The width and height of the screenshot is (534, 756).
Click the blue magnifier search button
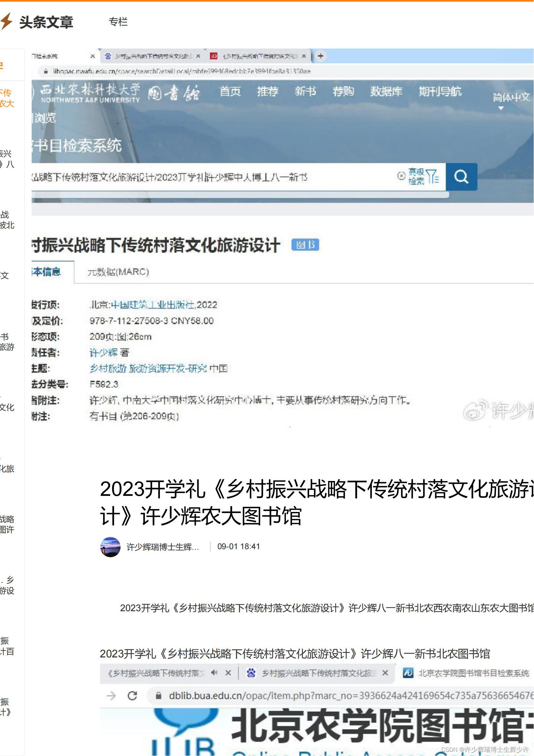(461, 177)
